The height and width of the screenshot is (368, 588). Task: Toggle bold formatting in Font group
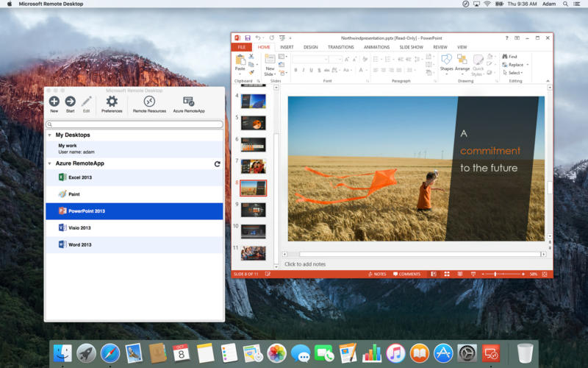295,70
